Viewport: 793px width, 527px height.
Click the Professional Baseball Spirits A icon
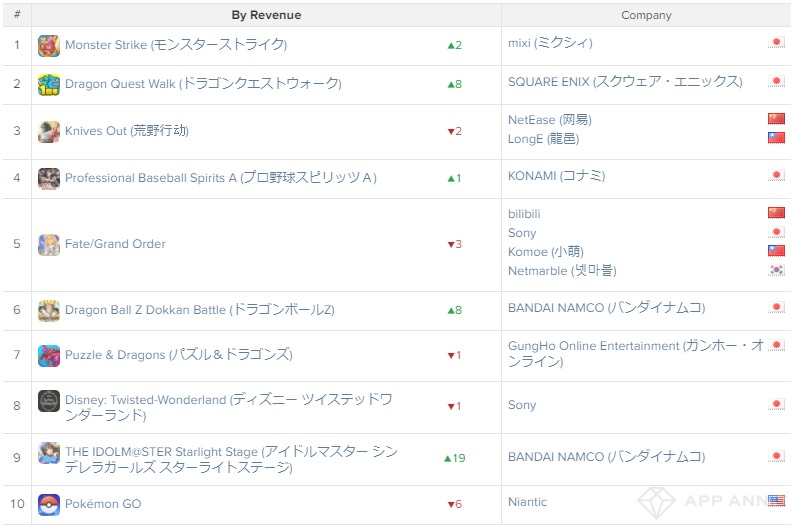(x=49, y=179)
